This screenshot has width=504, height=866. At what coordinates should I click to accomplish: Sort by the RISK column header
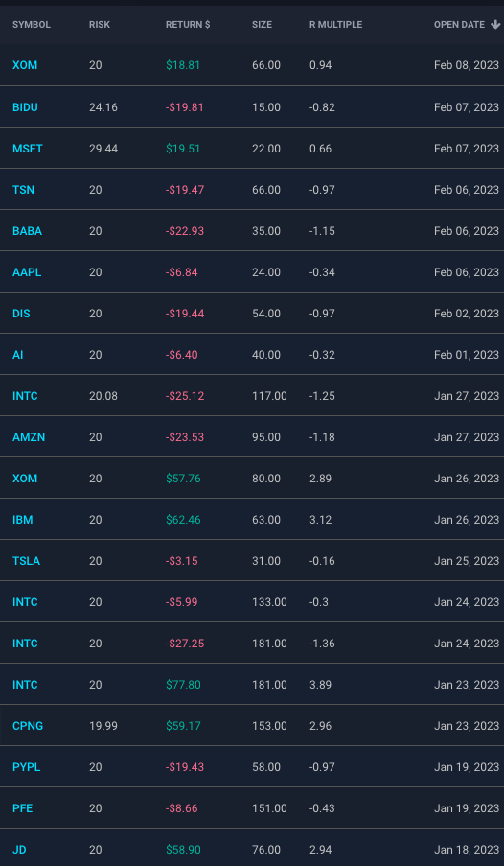tap(100, 25)
